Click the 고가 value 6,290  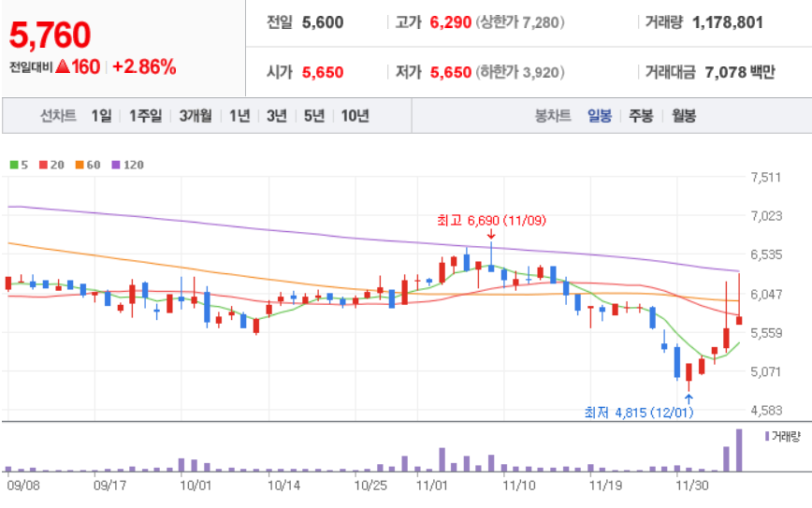(451, 22)
